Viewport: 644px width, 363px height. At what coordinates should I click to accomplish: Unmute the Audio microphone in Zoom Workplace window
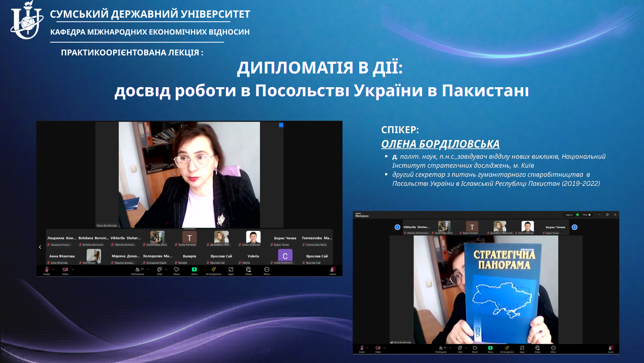(362, 348)
